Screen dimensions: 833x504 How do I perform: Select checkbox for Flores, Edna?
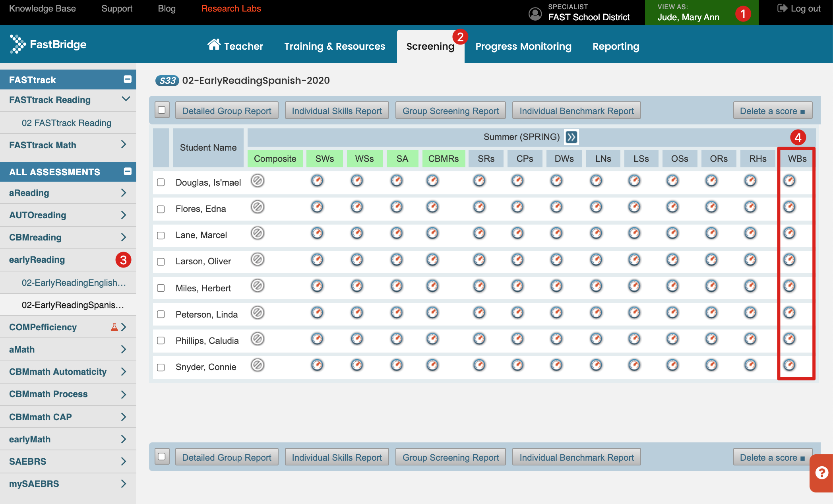(x=161, y=209)
